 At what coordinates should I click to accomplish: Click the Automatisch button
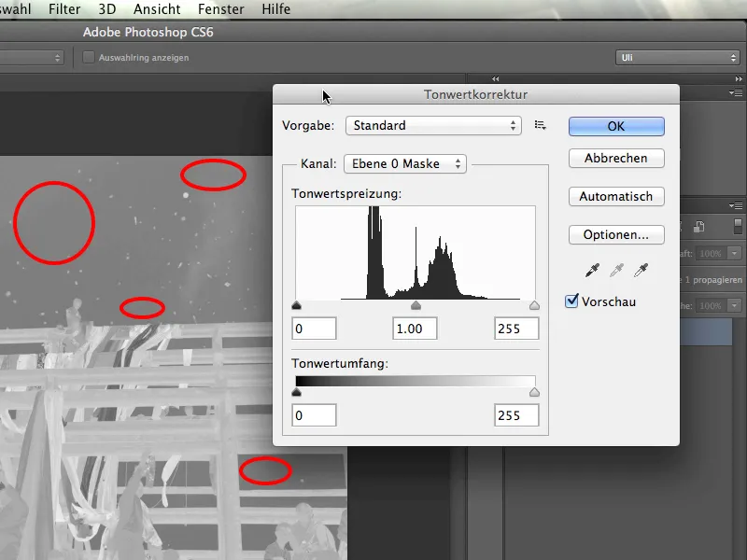tap(616, 196)
